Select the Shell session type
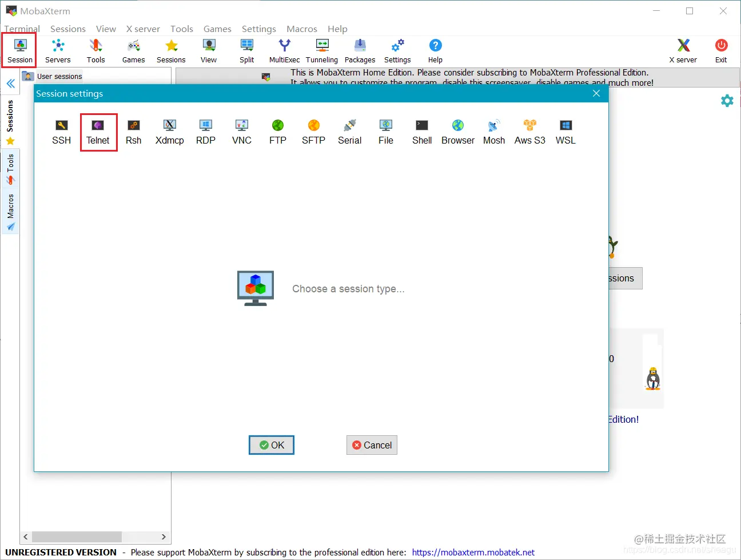Viewport: 741px width, 560px height. click(x=422, y=133)
